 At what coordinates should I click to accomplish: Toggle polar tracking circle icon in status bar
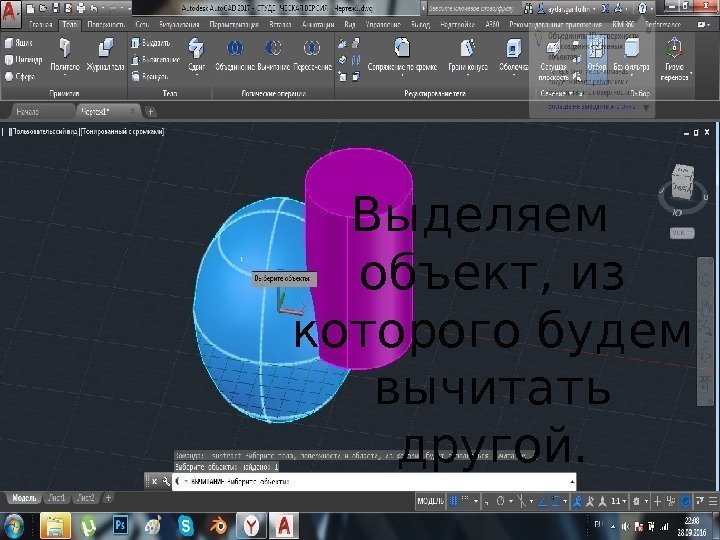(500, 501)
